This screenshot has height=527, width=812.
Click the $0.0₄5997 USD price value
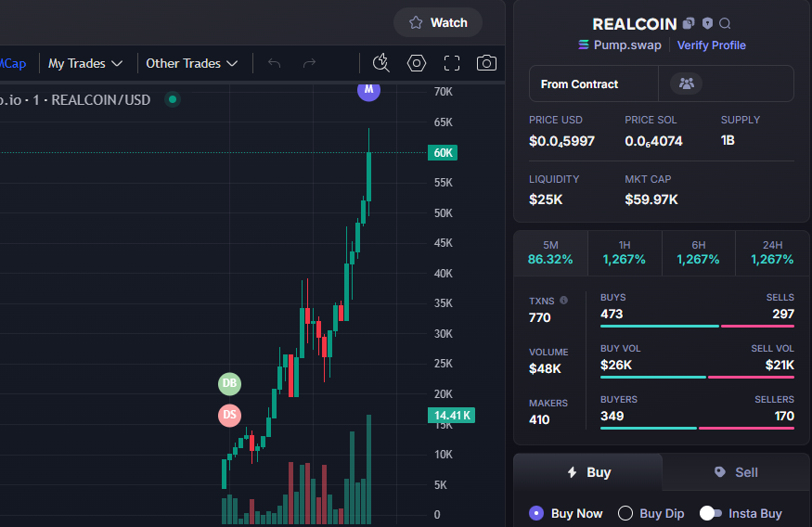pos(561,141)
